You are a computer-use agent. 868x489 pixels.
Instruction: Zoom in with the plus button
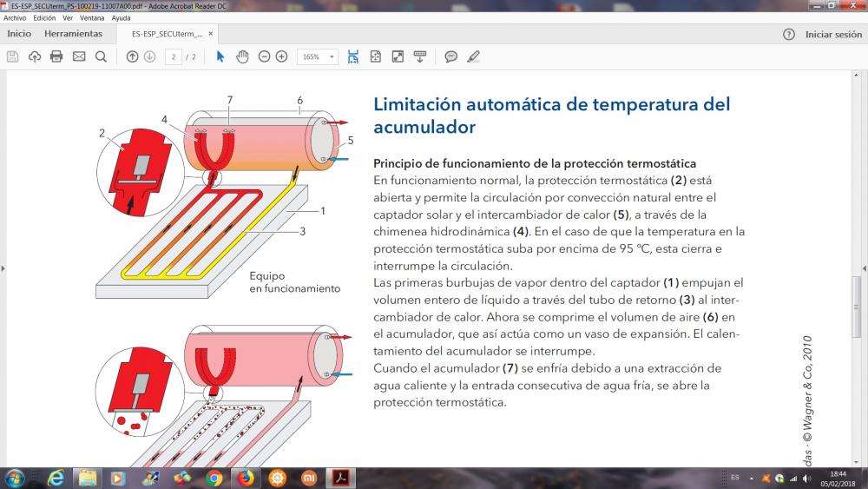pos(282,56)
